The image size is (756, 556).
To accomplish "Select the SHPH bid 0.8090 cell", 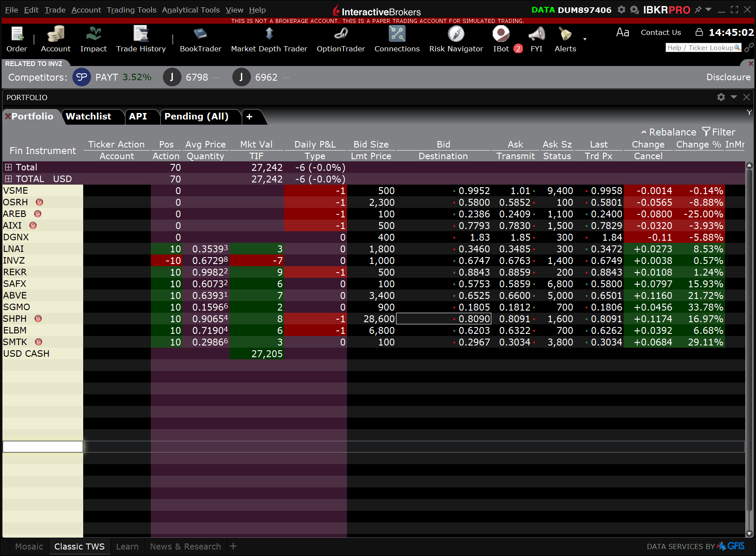I will point(444,318).
